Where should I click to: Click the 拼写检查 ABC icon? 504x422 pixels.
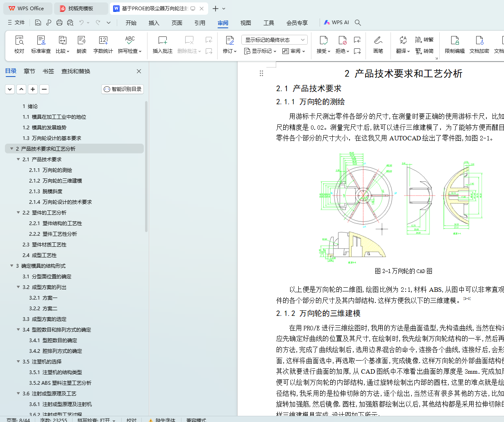pyautogui.click(x=130, y=40)
